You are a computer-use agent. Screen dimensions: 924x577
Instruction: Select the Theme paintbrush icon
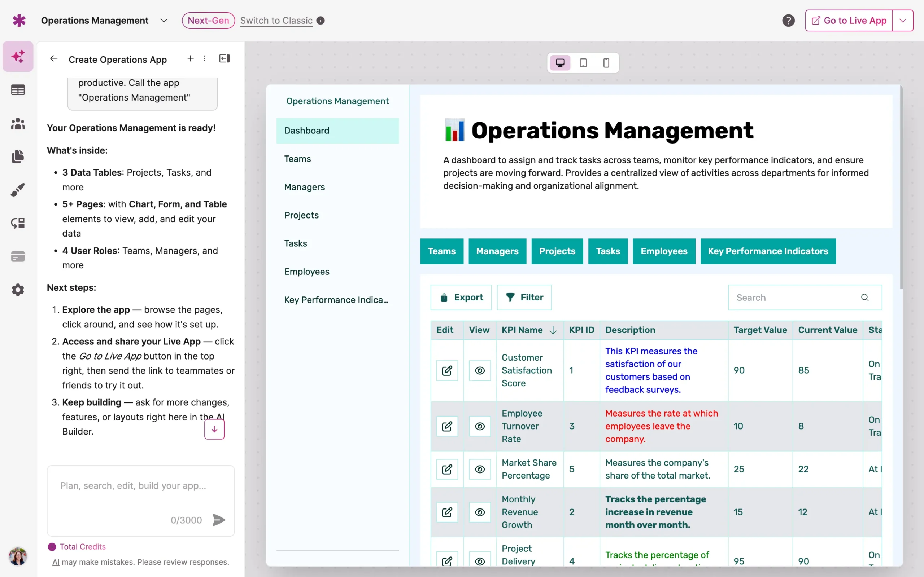point(18,190)
